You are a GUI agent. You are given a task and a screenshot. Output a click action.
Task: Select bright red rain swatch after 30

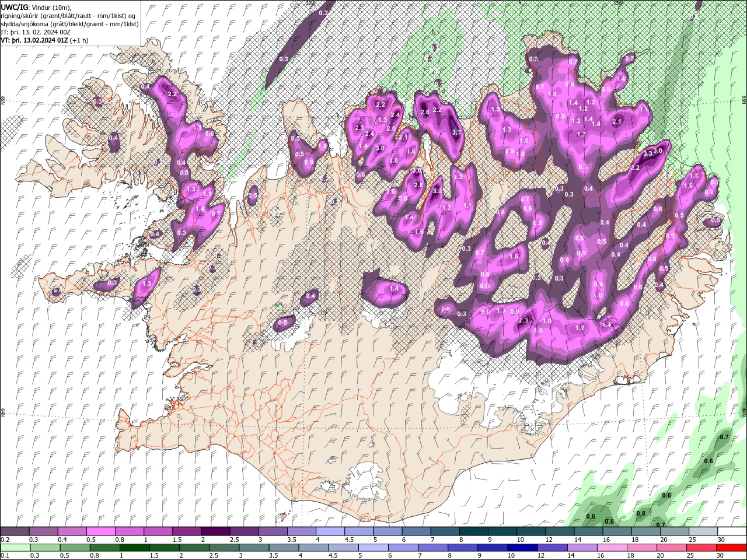(x=732, y=547)
